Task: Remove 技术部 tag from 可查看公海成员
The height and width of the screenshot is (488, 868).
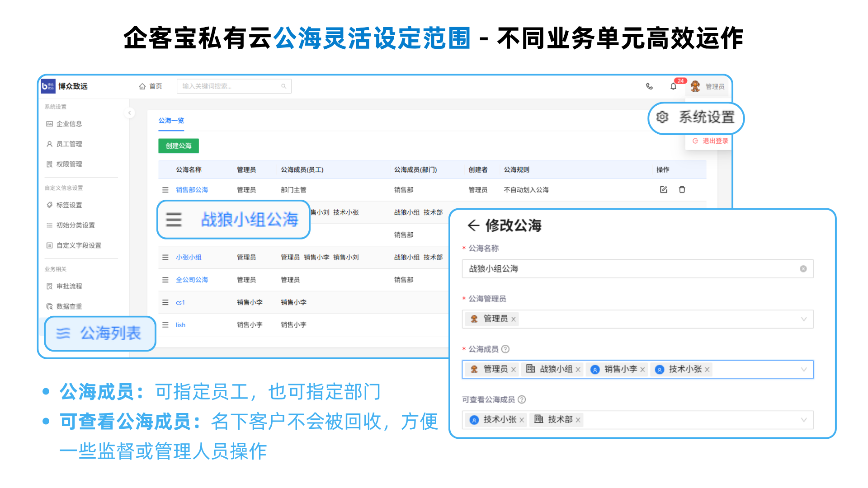Action: point(578,420)
